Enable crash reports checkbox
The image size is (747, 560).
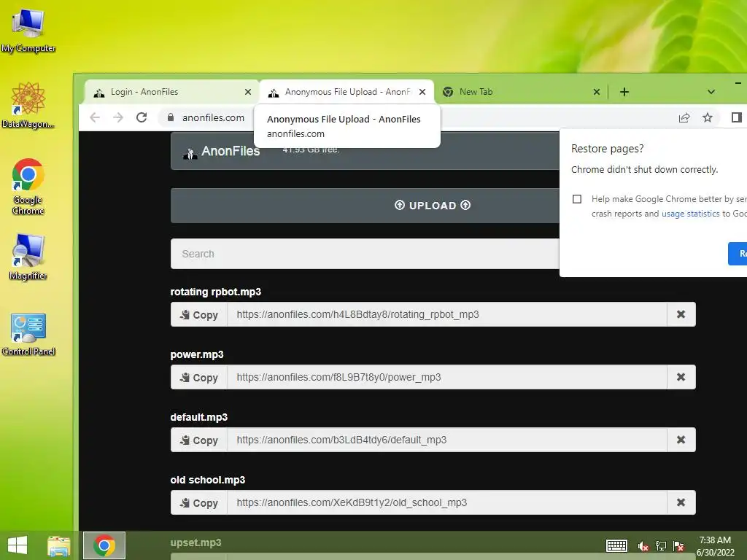click(577, 199)
